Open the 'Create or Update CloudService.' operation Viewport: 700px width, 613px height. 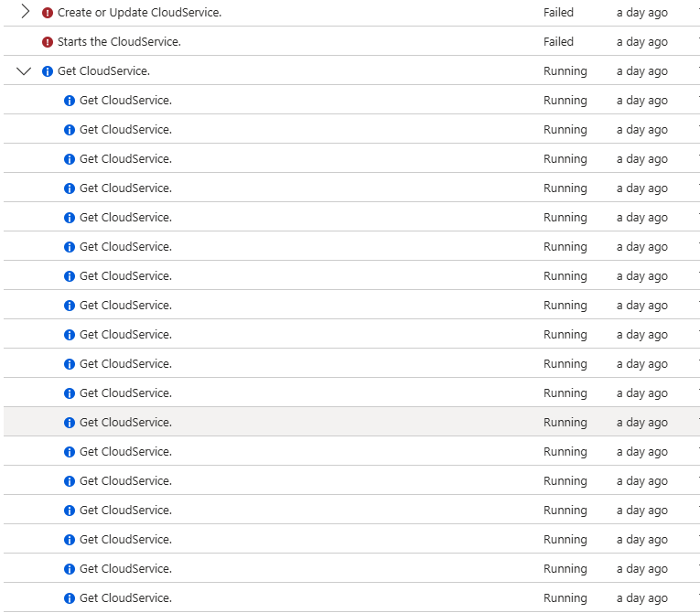pyautogui.click(x=139, y=13)
